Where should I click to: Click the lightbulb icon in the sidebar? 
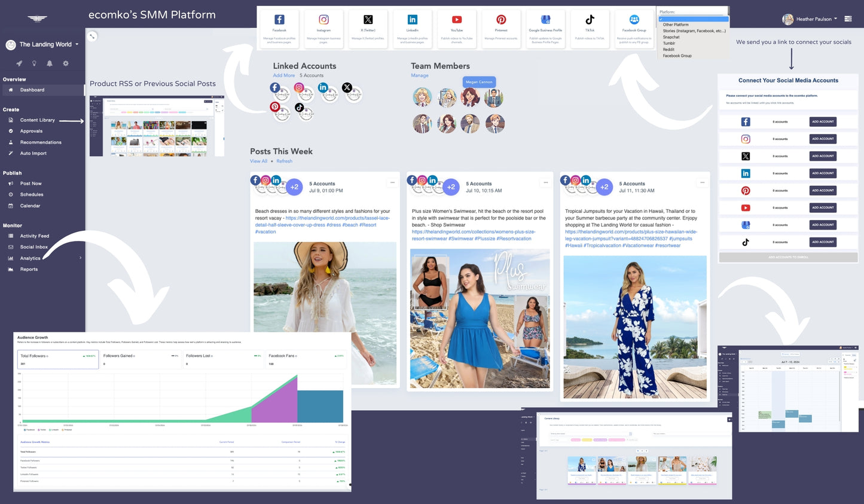34,63
